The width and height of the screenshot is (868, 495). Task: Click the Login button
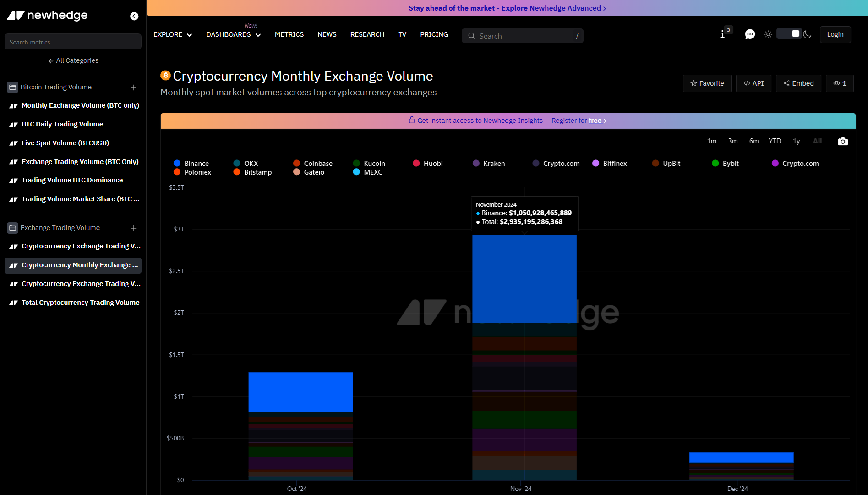[x=835, y=34]
